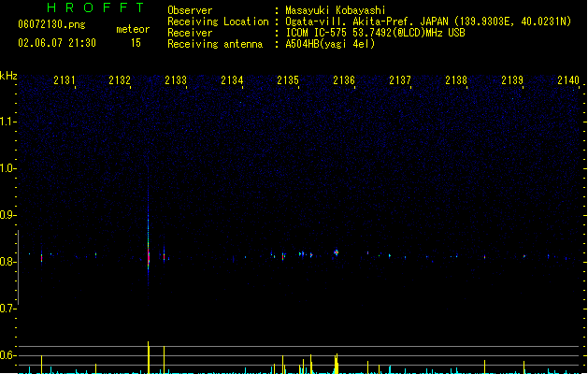Viewport: 588px width, 374px height.
Task: Click the meteor count value 15
Action: pyautogui.click(x=136, y=43)
